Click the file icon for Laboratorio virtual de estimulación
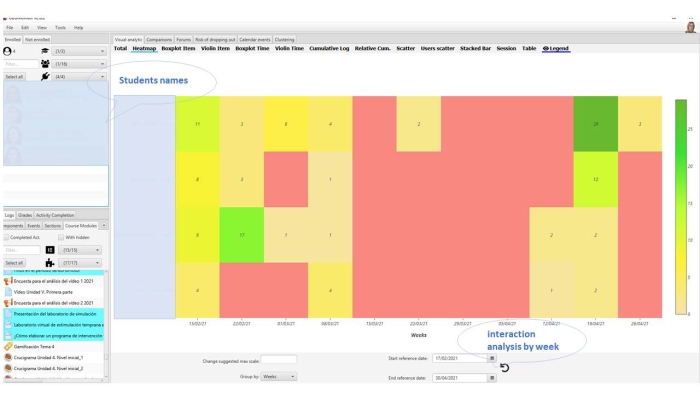Screen dimensions: 700x397 click(8, 325)
